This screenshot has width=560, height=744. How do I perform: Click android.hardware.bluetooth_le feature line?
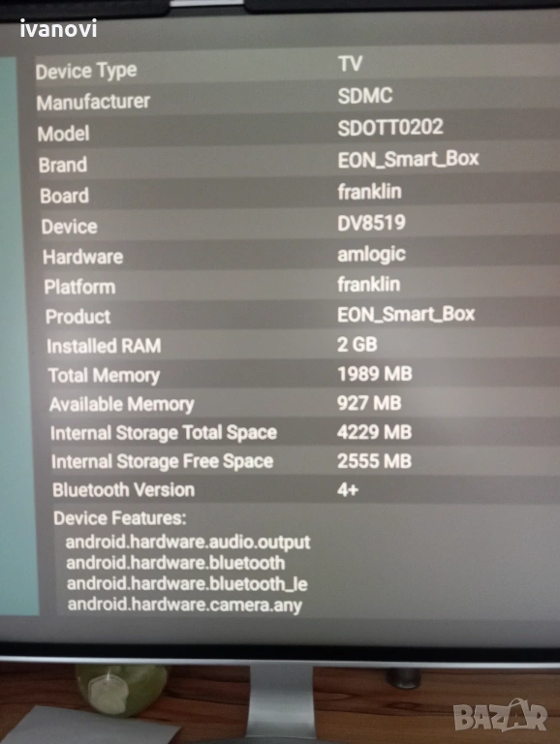pyautogui.click(x=187, y=584)
